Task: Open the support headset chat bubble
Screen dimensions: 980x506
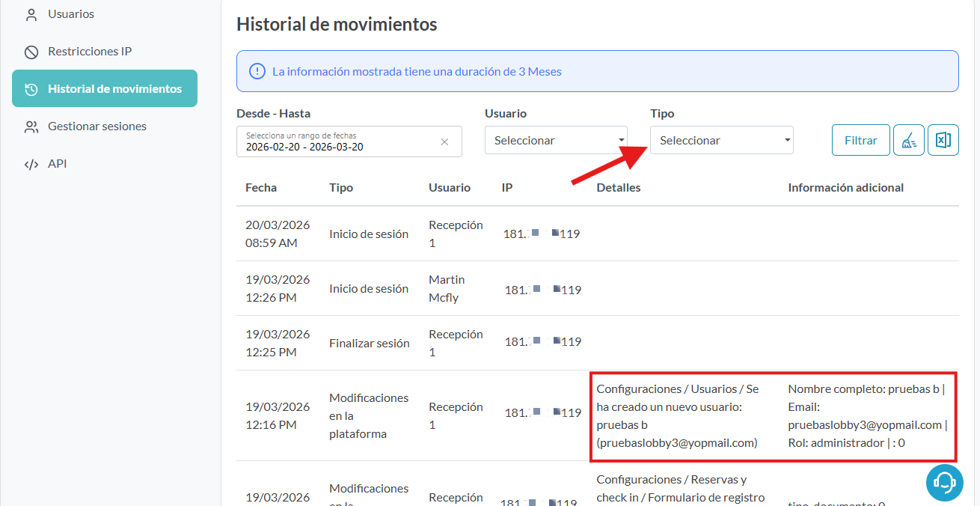Action: tap(944, 482)
